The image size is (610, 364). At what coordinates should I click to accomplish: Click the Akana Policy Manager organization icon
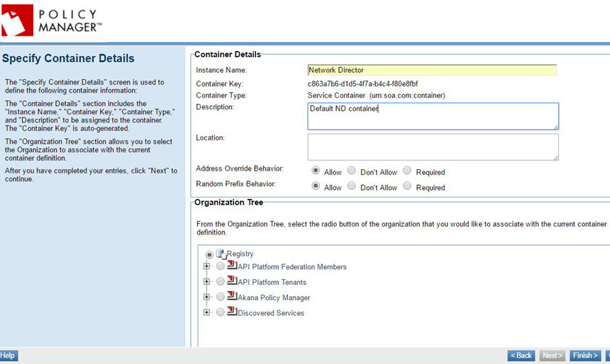(x=232, y=296)
